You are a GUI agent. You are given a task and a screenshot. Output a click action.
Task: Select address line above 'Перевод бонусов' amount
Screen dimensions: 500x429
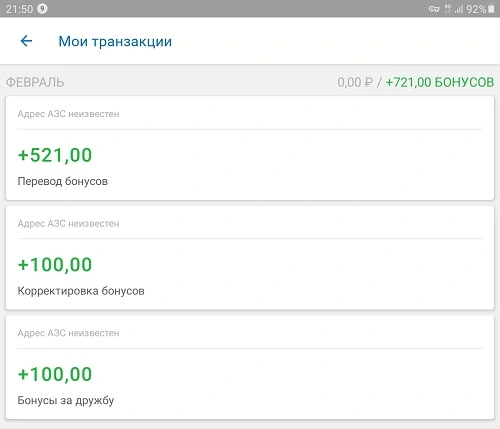pyautogui.click(x=68, y=114)
